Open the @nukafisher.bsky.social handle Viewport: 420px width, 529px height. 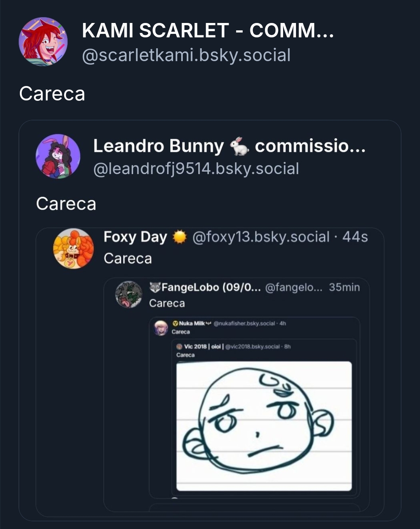point(244,323)
